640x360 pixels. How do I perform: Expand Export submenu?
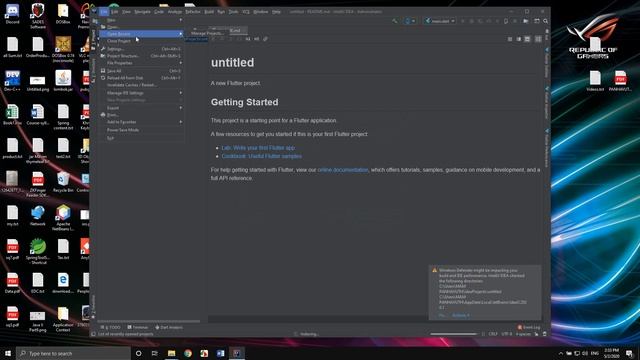(141, 108)
